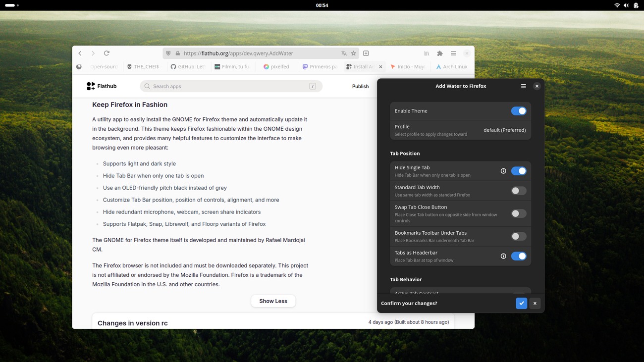Image resolution: width=644 pixels, height=362 pixels.
Task: Toggle the Tabs as Headerbar switch
Action: tap(519, 256)
